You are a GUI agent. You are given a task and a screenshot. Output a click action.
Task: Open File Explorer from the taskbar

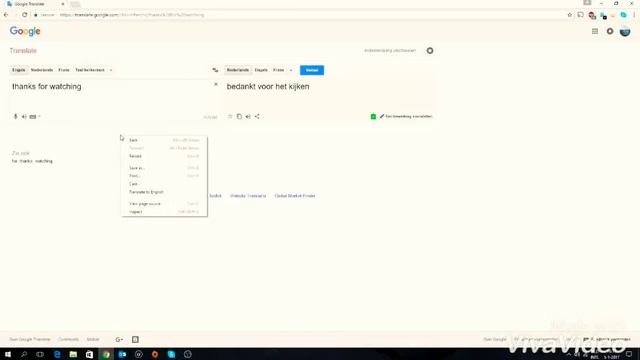pyautogui.click(x=73, y=354)
